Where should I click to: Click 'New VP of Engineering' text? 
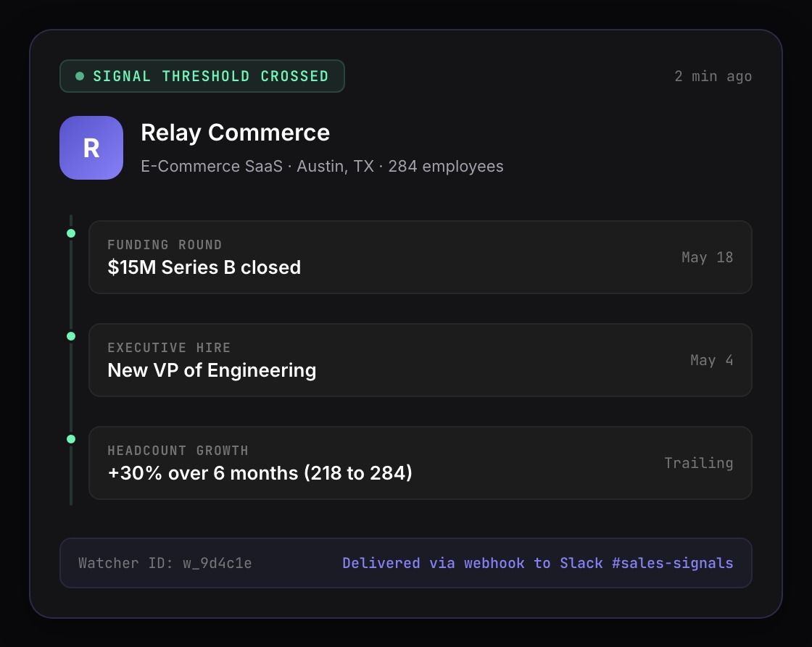tap(212, 370)
